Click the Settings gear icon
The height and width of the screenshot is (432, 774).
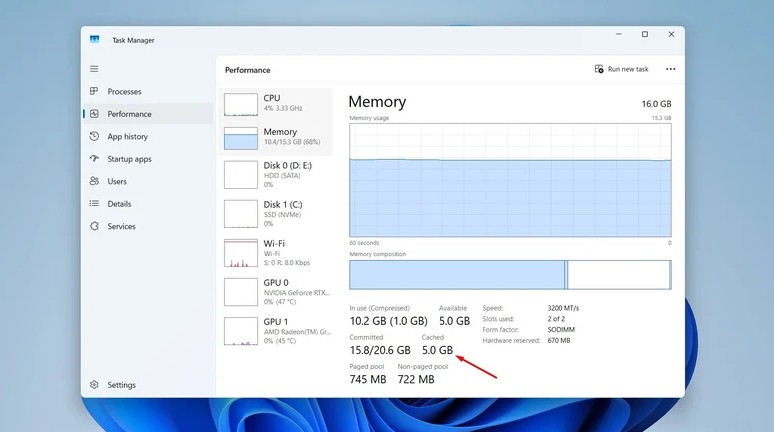tap(95, 385)
